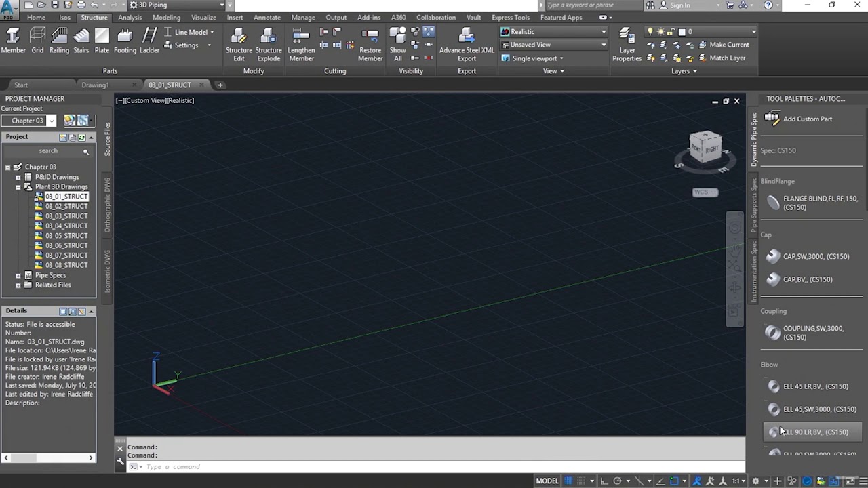This screenshot has height=488, width=868.
Task: Switch to the Analysis ribbon tab
Action: pyautogui.click(x=130, y=18)
